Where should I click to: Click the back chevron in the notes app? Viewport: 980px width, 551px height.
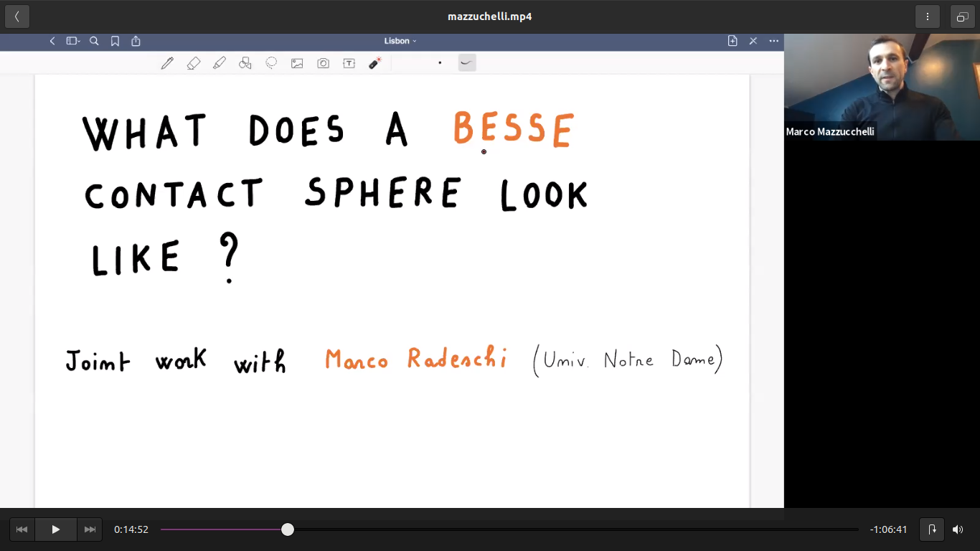(x=52, y=41)
